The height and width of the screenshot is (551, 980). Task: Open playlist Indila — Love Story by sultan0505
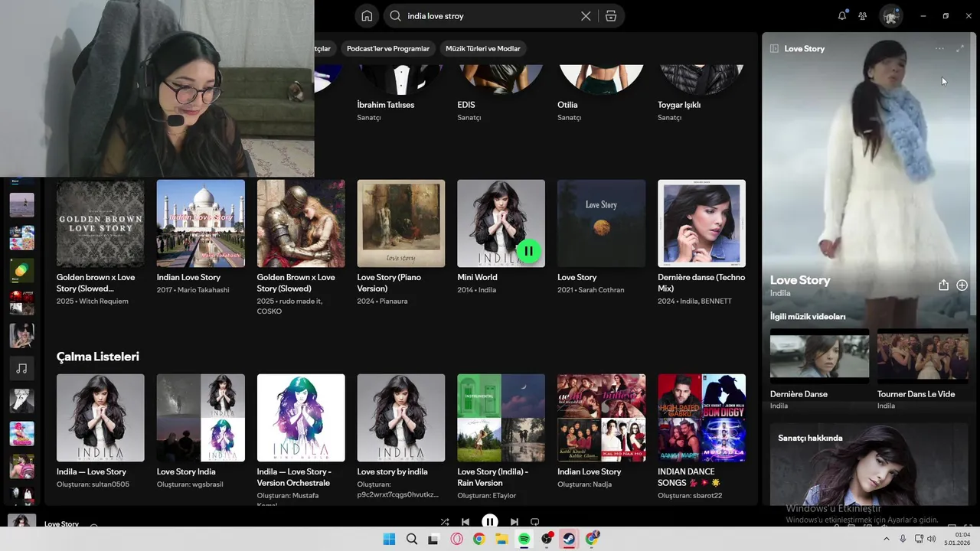pos(100,418)
